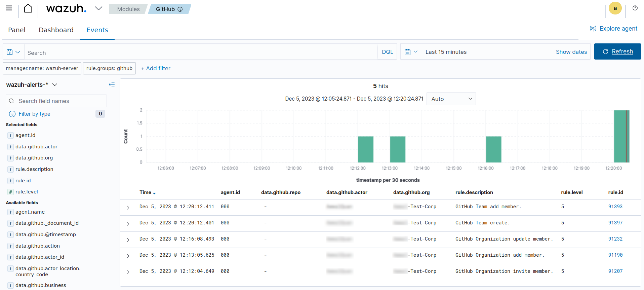644x290 pixels.
Task: Open the help icon in header
Action: 635,8
